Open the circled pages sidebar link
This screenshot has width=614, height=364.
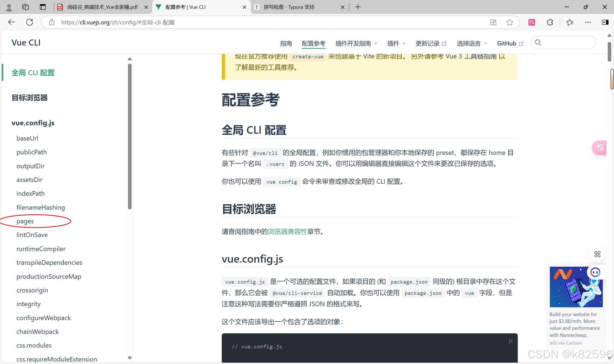coord(25,221)
